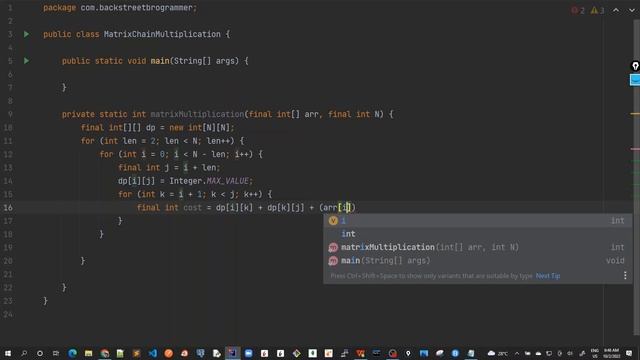Jump to previous highlighted error arrow
The image size is (640, 360).
pyautogui.click(x=616, y=10)
